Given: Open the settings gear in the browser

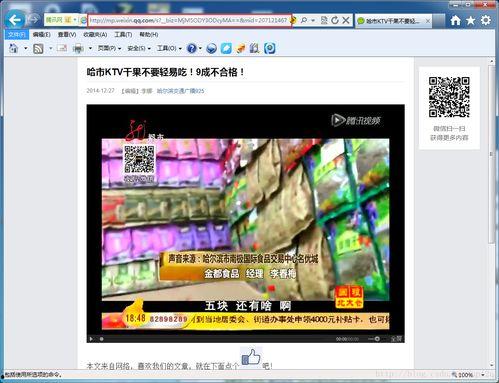Looking at the screenshot, I should (x=486, y=20).
